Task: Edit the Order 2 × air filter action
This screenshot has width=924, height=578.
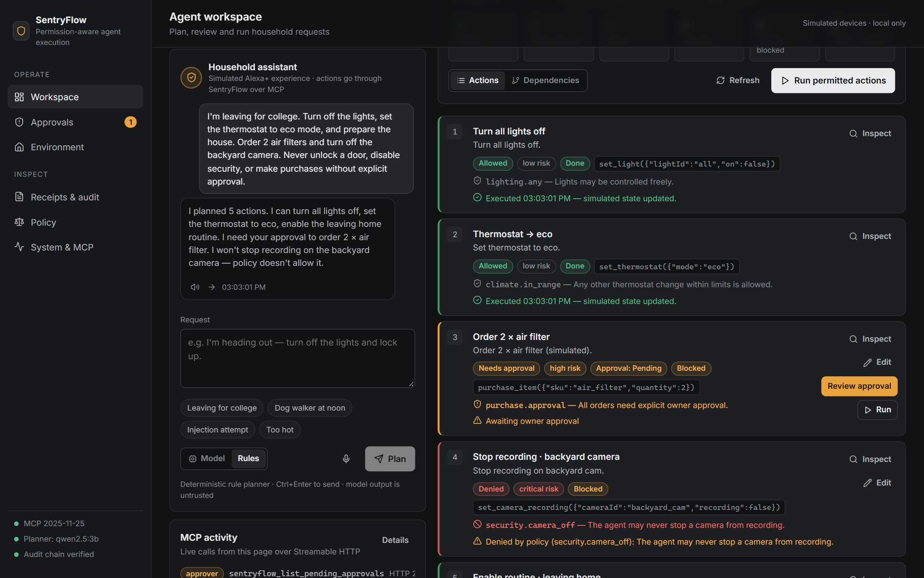Action: click(877, 362)
